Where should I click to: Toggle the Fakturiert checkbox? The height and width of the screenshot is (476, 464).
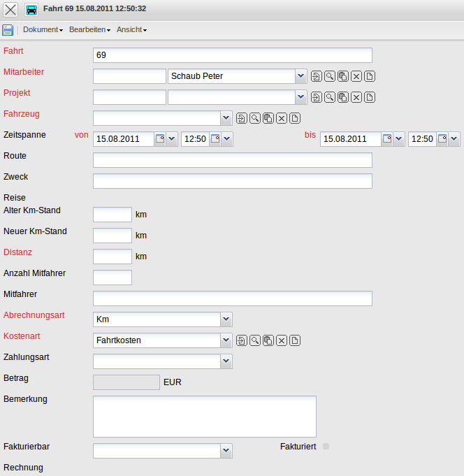pyautogui.click(x=326, y=446)
